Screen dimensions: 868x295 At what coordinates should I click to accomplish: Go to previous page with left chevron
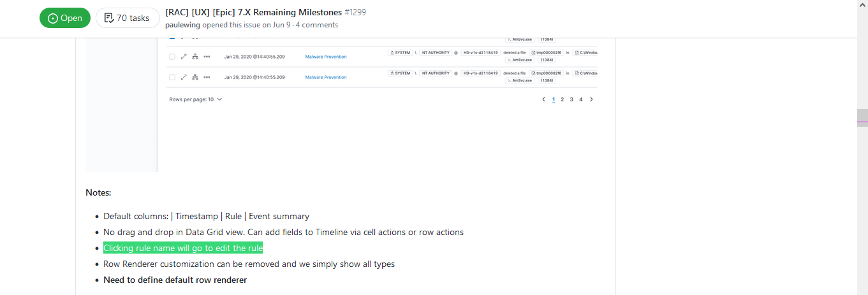click(x=543, y=99)
